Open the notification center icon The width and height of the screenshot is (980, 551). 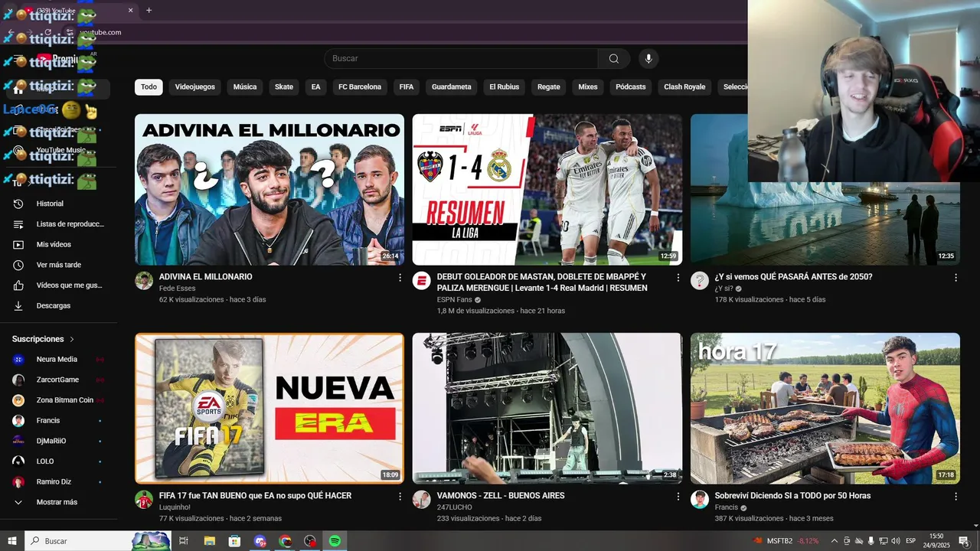click(963, 541)
